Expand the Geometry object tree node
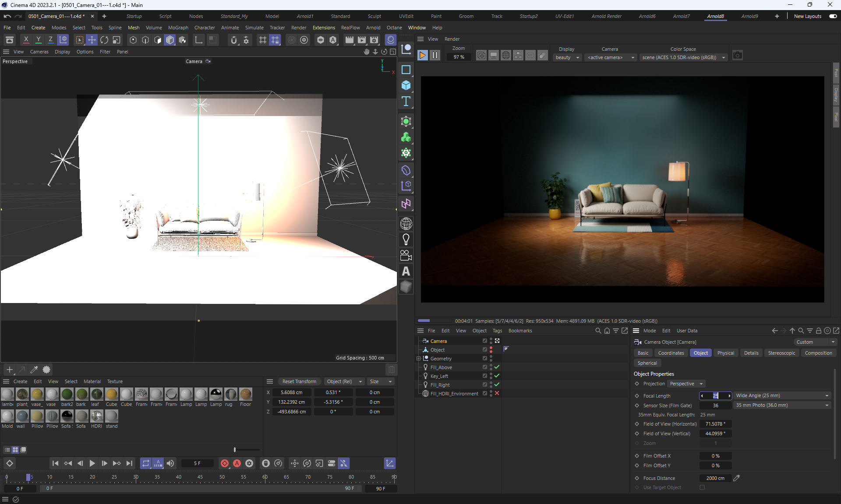The image size is (841, 504). [x=418, y=358]
